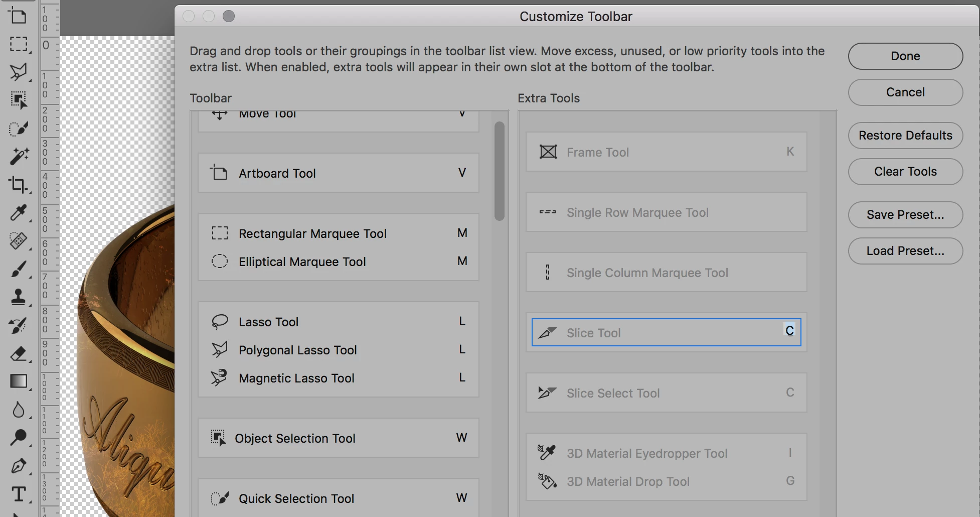Image resolution: width=980 pixels, height=517 pixels.
Task: Select Frame Tool in Extra Tools list
Action: point(597,152)
